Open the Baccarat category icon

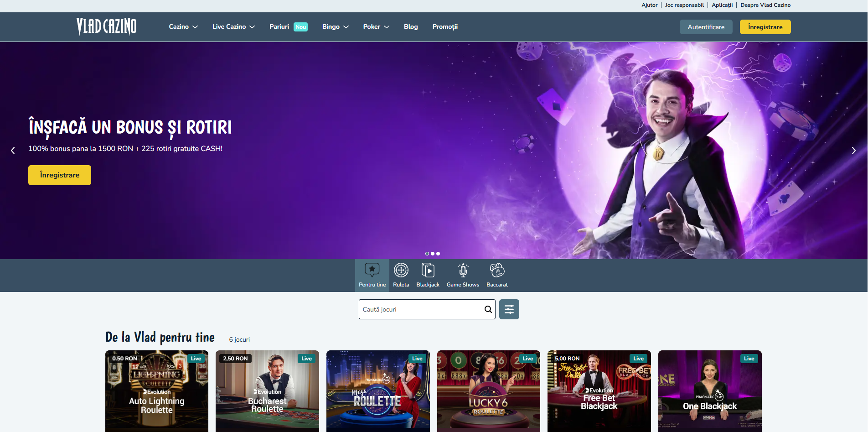point(497,271)
